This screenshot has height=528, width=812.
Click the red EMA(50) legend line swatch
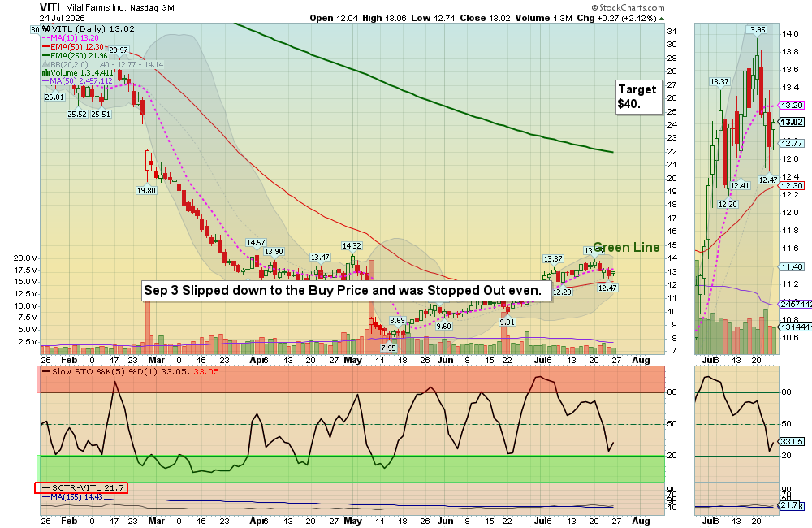(45, 46)
